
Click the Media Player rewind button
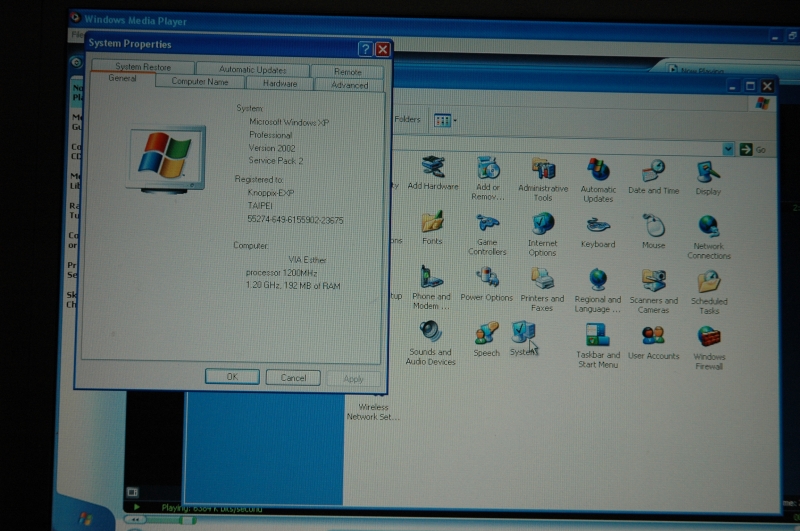[x=136, y=520]
